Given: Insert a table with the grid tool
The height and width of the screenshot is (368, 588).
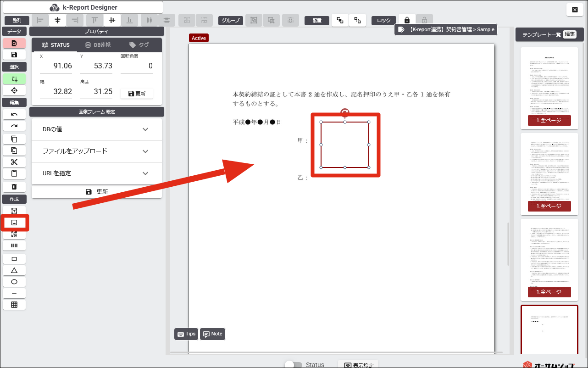Looking at the screenshot, I should (x=14, y=305).
